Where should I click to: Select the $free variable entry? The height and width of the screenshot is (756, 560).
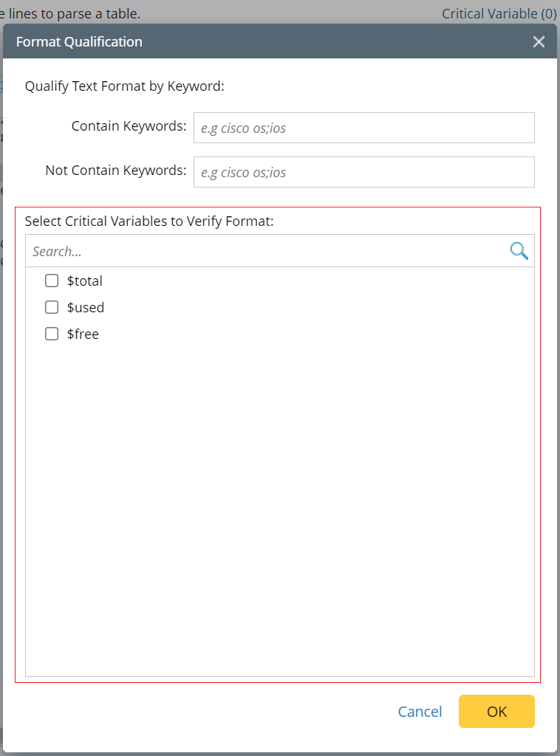[x=81, y=334]
